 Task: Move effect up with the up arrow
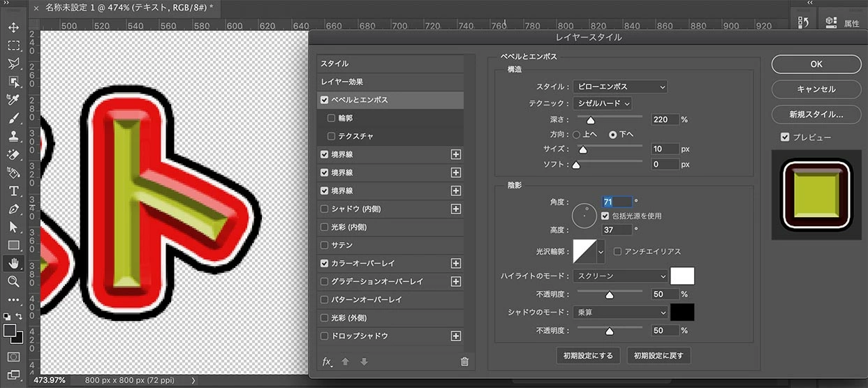click(345, 361)
